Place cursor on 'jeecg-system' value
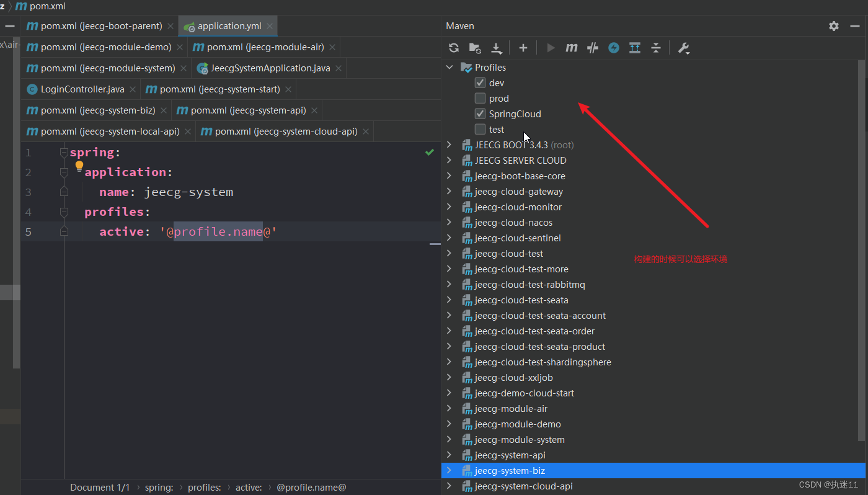Image resolution: width=868 pixels, height=495 pixels. [188, 192]
